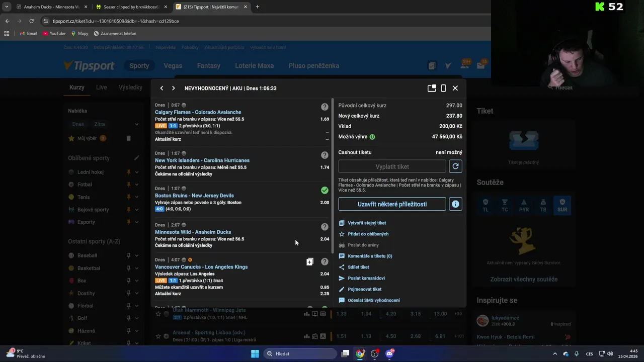Select the Sporty main tab
Viewport: 644px width, 362px height.
[x=139, y=66]
